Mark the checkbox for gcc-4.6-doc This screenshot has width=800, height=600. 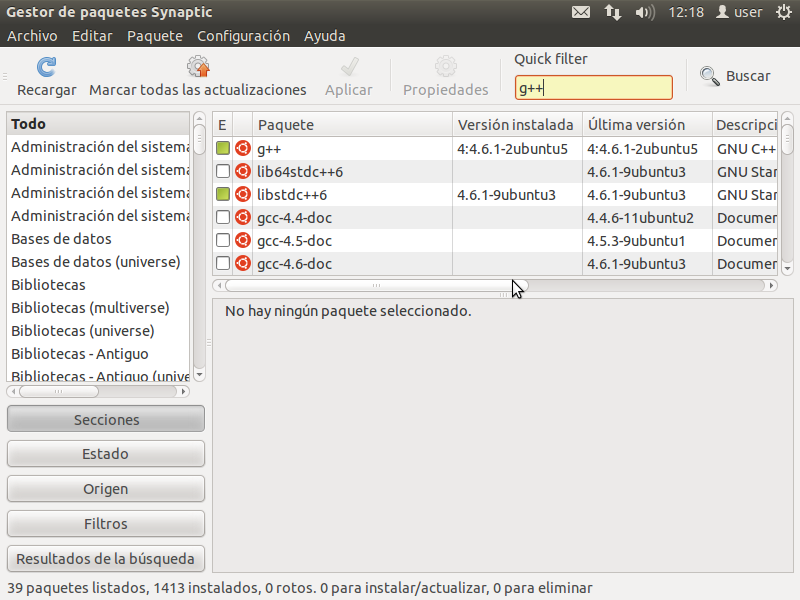coord(222,263)
